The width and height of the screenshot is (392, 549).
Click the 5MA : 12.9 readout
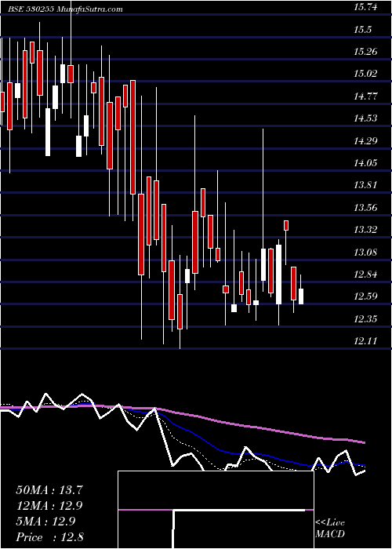coord(45,522)
